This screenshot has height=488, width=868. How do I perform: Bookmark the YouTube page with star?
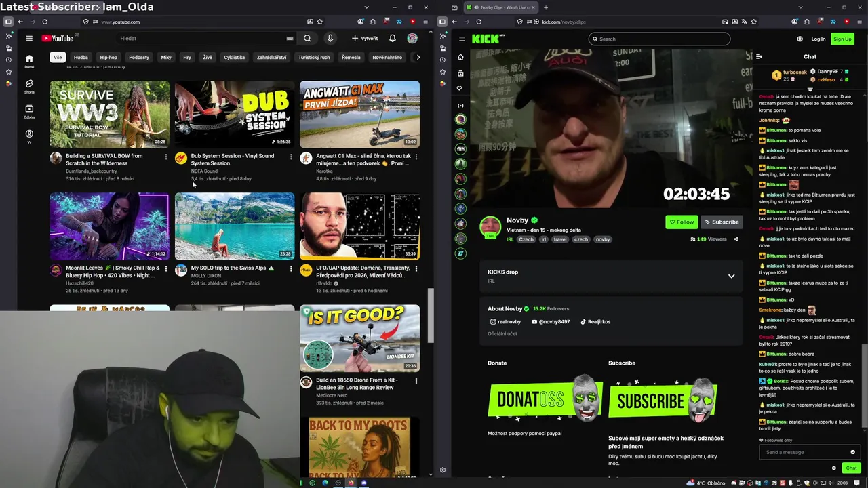point(320,22)
